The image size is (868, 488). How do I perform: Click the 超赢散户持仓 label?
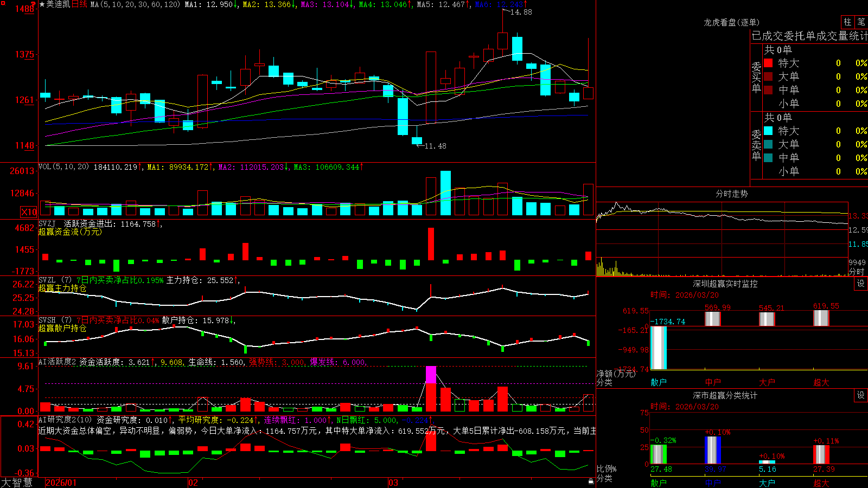(x=62, y=328)
